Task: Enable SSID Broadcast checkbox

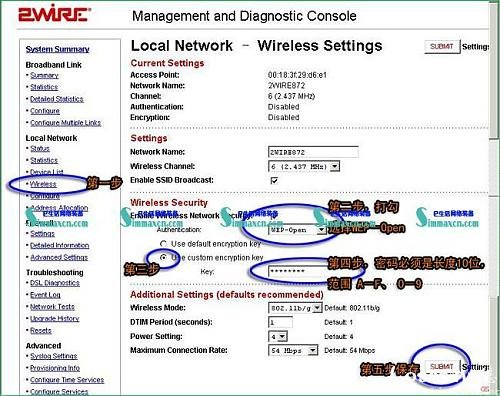Action: (x=274, y=181)
